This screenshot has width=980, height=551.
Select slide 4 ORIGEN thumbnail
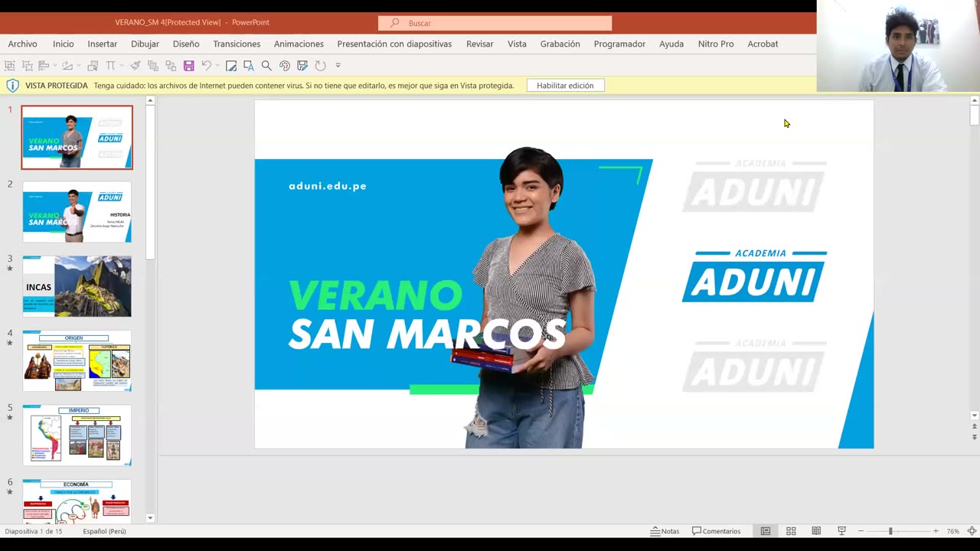click(77, 360)
